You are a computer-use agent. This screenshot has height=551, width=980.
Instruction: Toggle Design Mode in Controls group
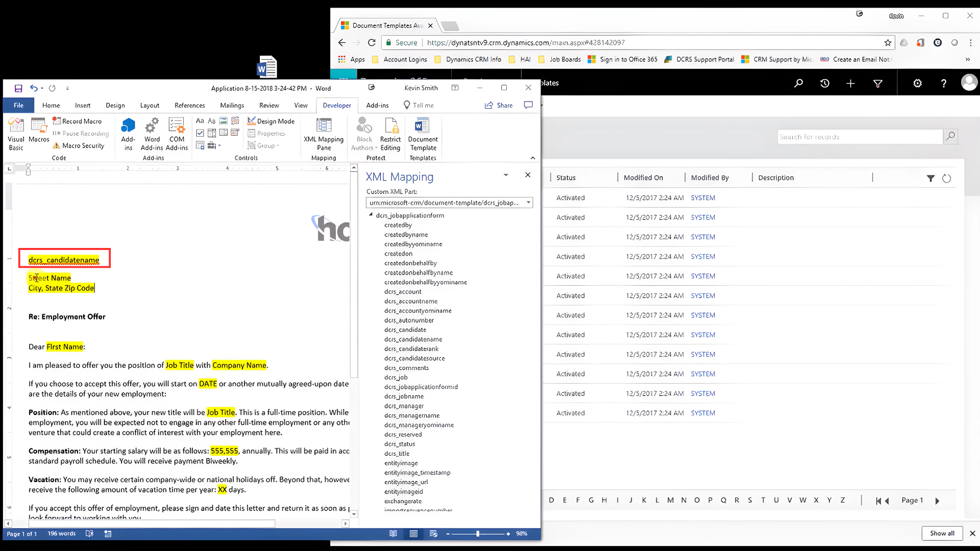coord(271,121)
